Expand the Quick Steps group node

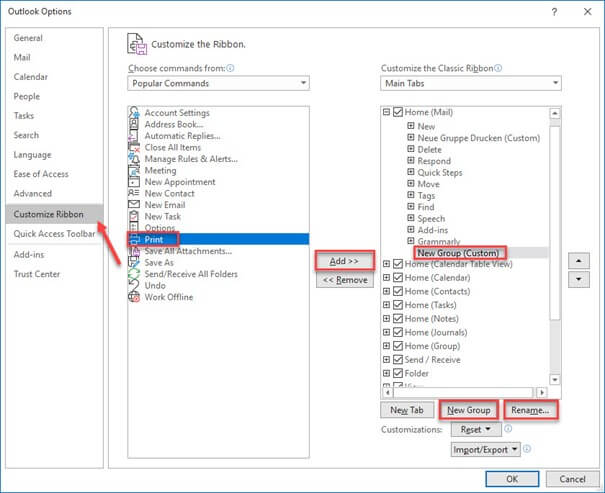point(411,172)
